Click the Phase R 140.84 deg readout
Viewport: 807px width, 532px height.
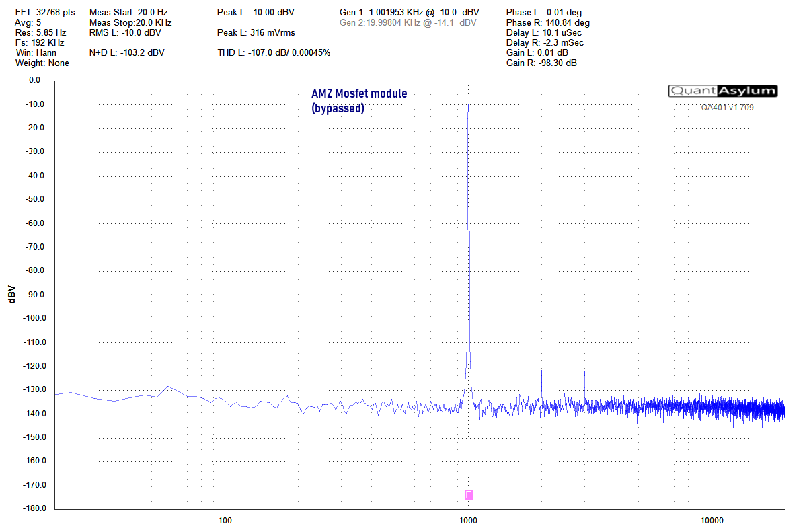[x=547, y=22]
